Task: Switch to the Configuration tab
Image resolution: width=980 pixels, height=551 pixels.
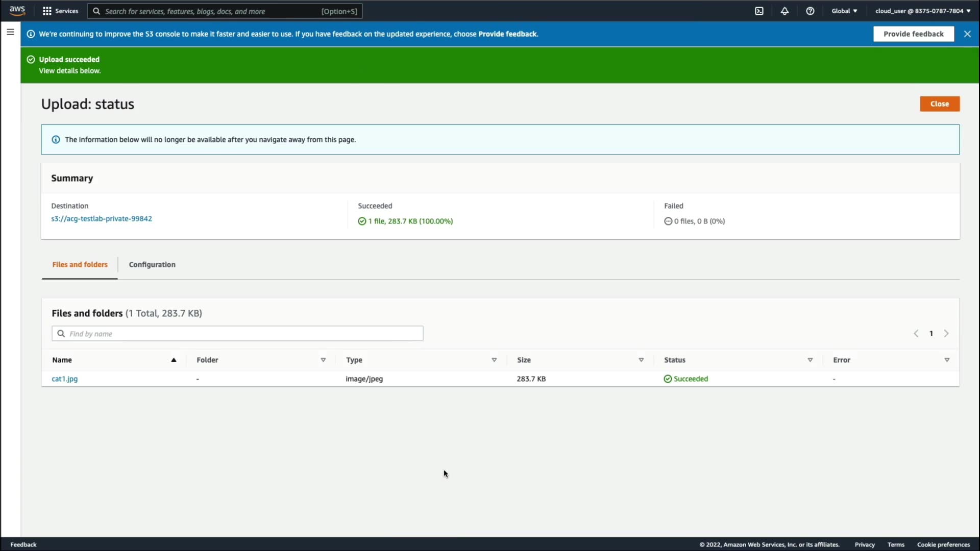Action: (x=152, y=265)
